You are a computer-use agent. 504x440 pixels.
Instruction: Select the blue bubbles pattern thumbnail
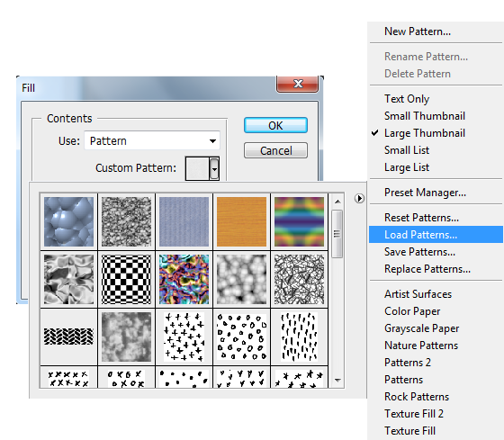coord(68,221)
